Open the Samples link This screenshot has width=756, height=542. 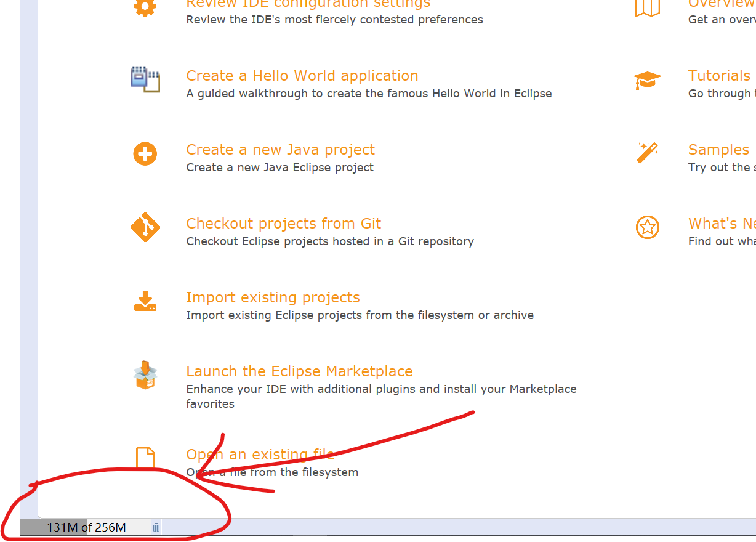(x=718, y=150)
